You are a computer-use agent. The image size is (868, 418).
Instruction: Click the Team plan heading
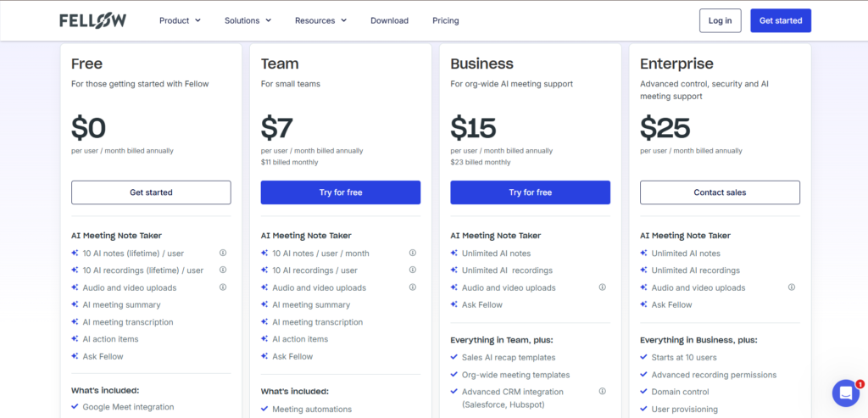pyautogui.click(x=280, y=64)
